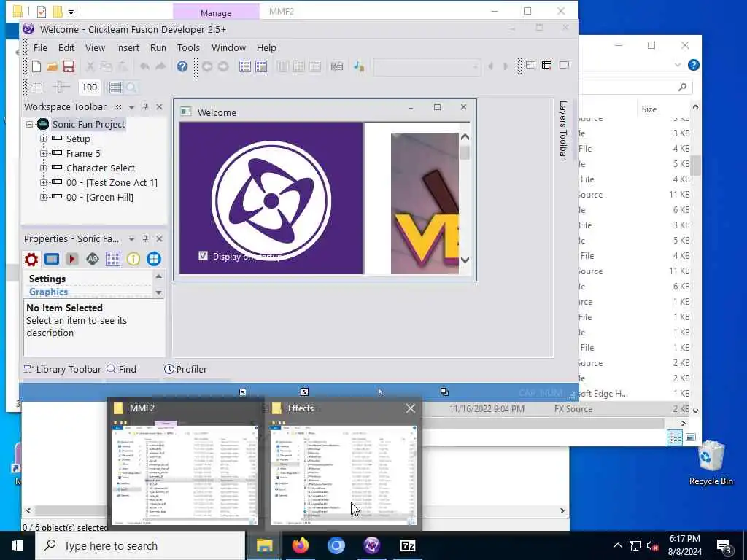Viewport: 747px width, 560px height.
Task: Close the Effects preview thumbnail
Action: tap(410, 408)
